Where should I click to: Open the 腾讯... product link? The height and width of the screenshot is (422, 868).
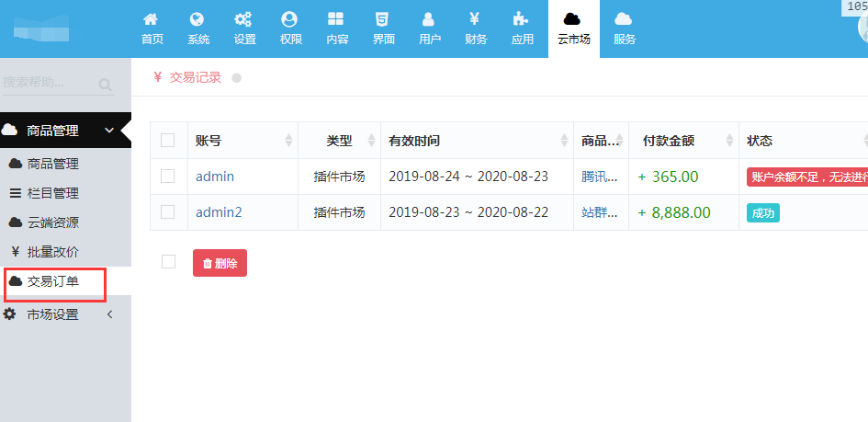(600, 177)
